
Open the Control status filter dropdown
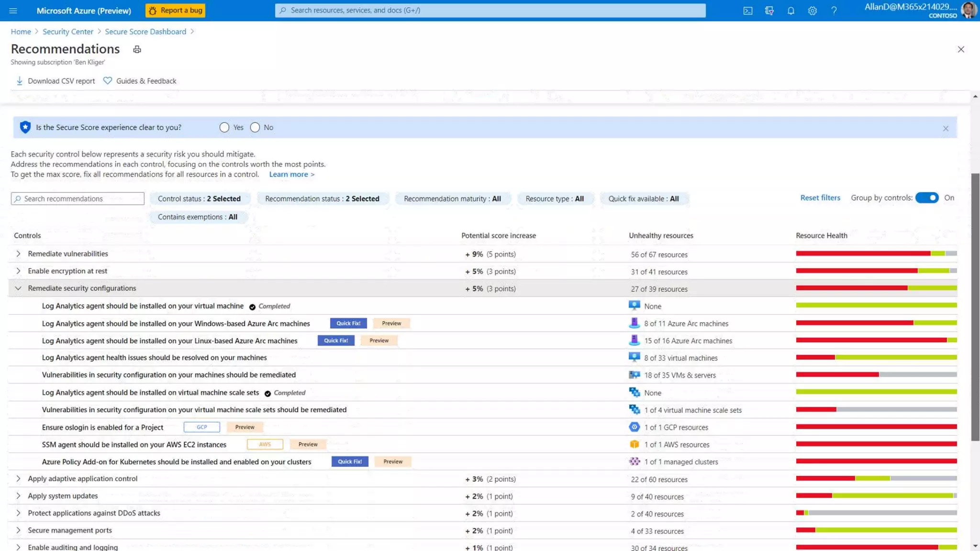(x=199, y=198)
